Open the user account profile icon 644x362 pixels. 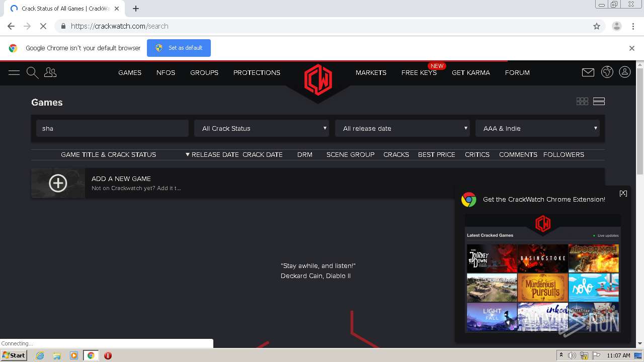tap(625, 72)
